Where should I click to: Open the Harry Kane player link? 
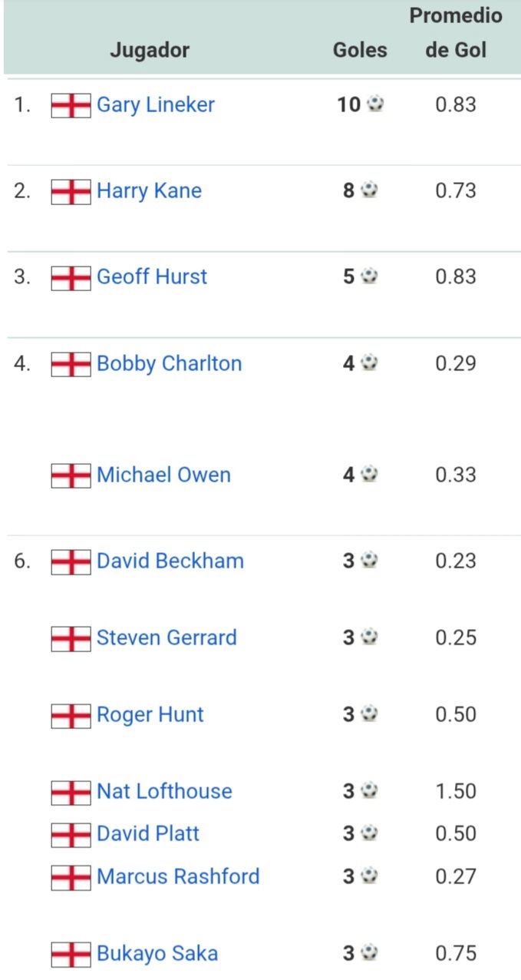tap(149, 190)
